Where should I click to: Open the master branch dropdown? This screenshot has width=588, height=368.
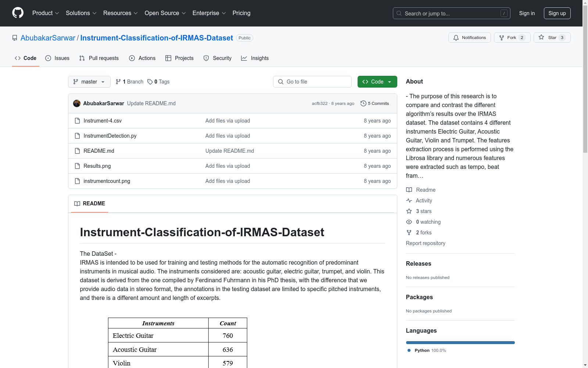pos(89,82)
